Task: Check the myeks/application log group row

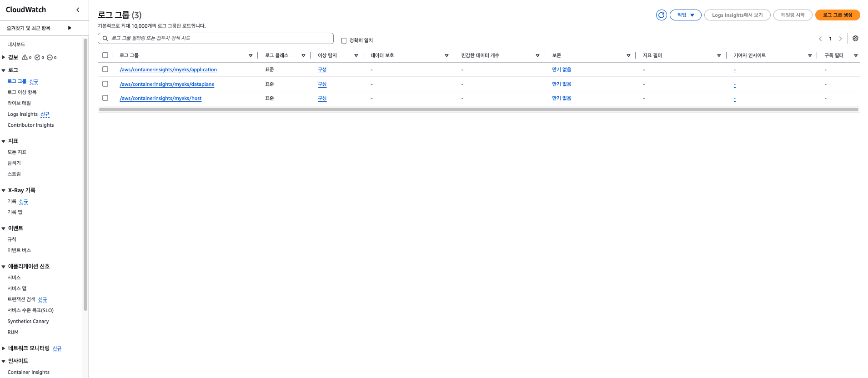Action: (105, 69)
